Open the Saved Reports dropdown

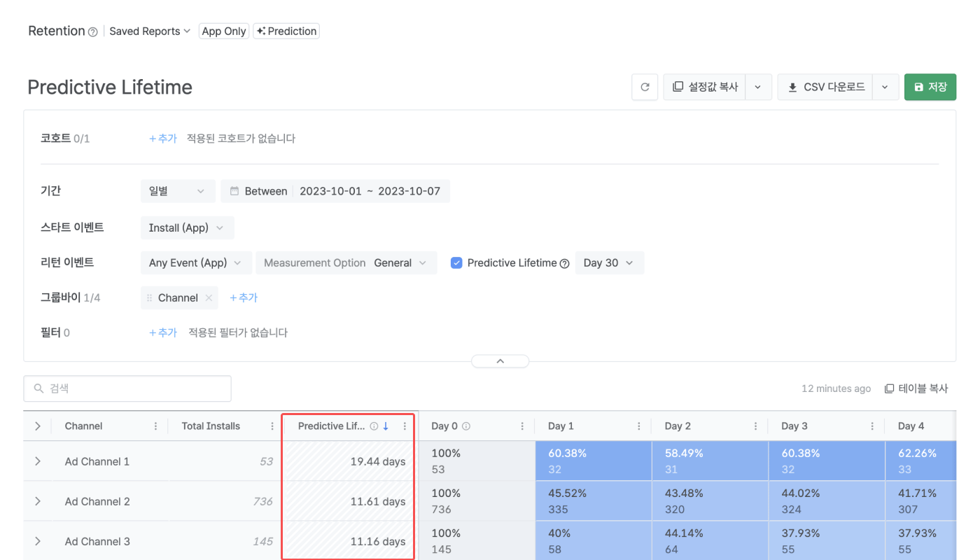(x=150, y=31)
